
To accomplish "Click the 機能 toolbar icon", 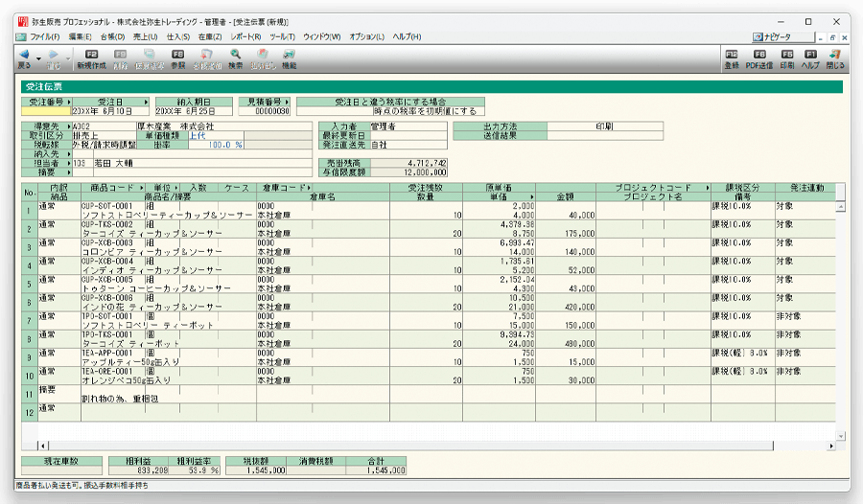I will [289, 54].
